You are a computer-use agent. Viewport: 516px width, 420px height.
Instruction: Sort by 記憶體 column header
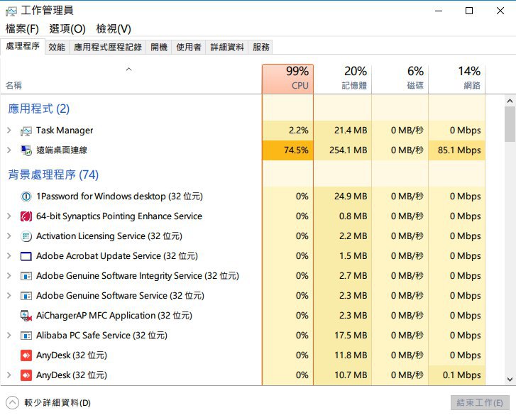[342, 78]
